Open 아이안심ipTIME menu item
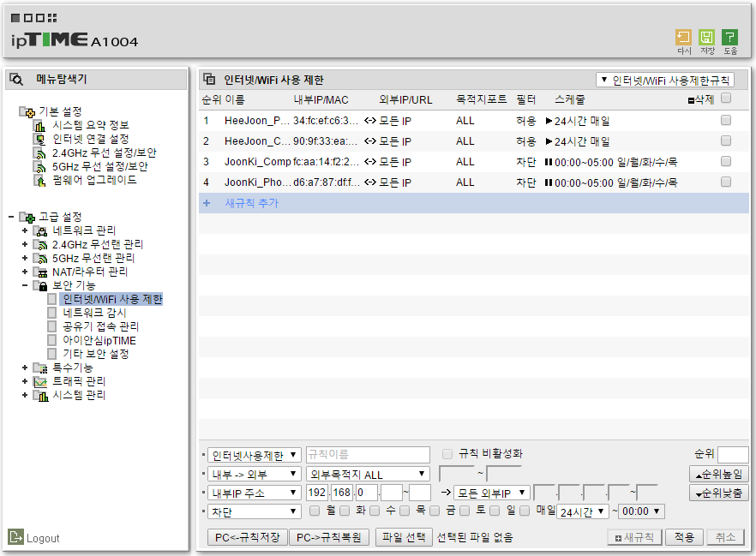Viewport: 756px width, 556px height. [x=99, y=341]
